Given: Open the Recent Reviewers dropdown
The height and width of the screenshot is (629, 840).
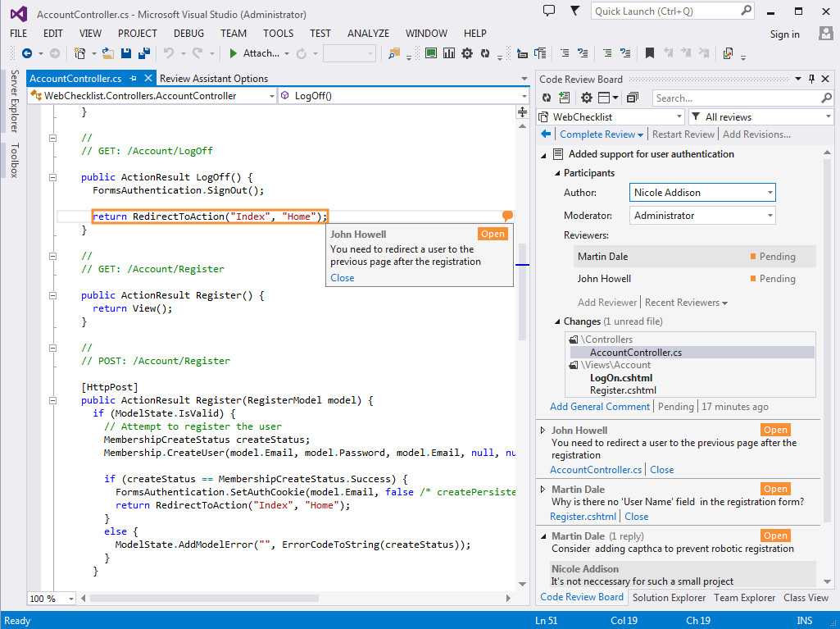Looking at the screenshot, I should (686, 303).
